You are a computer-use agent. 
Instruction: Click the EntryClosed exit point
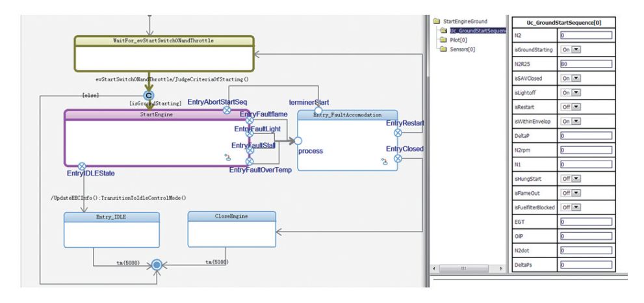coord(398,158)
